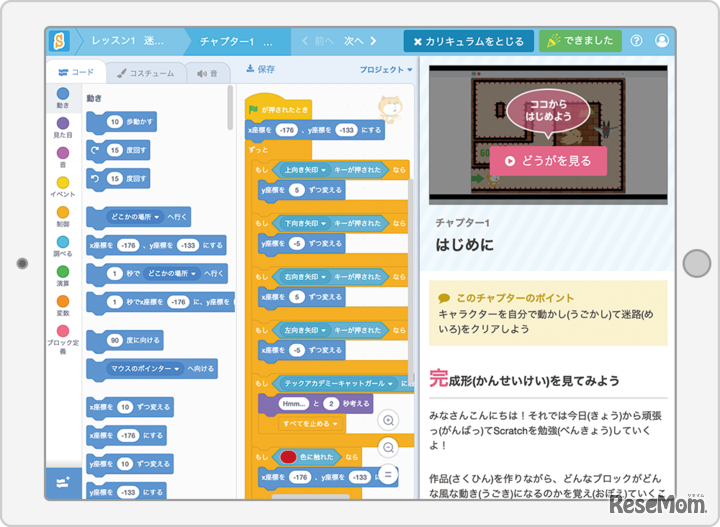Image resolution: width=720 pixels, height=527 pixels.
Task: Switch to the 音 sound tab
Action: pos(207,73)
